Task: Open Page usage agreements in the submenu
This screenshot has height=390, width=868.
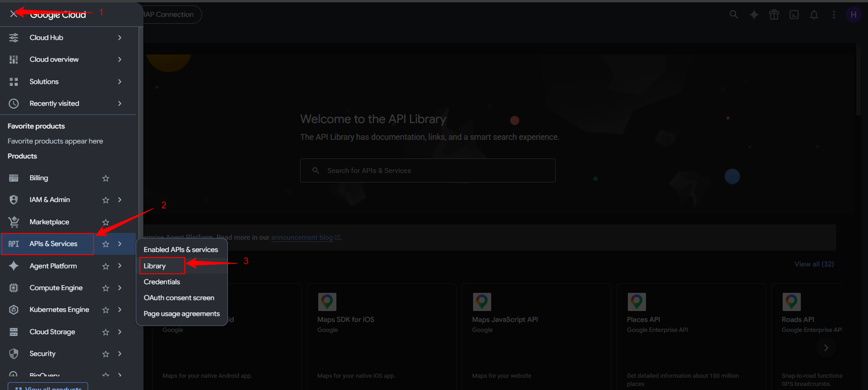Action: pyautogui.click(x=181, y=314)
